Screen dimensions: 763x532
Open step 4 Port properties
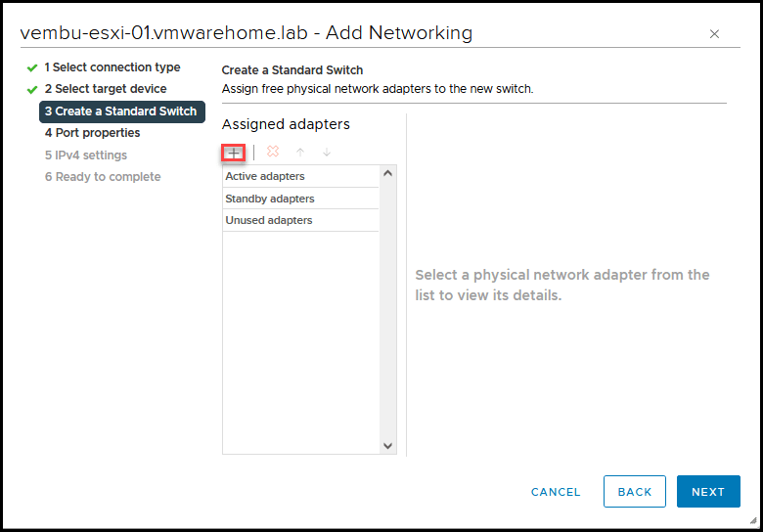(x=93, y=133)
